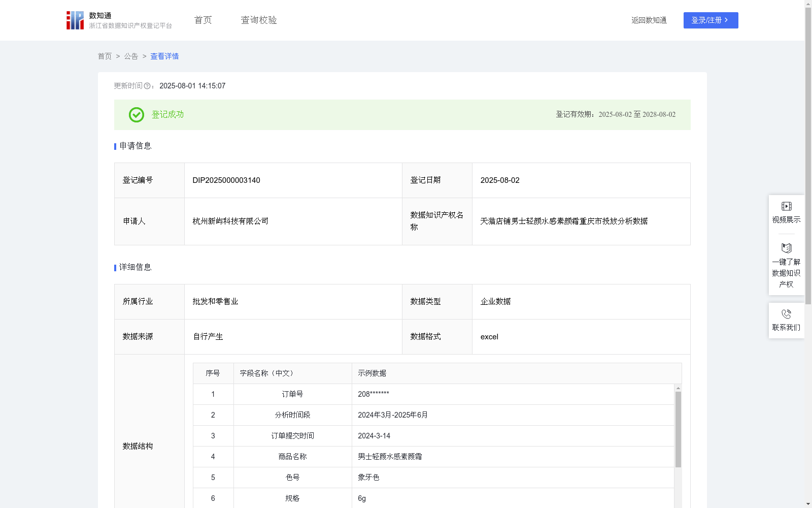Click the 订单号 field name row
The image size is (812, 508).
[x=292, y=394]
